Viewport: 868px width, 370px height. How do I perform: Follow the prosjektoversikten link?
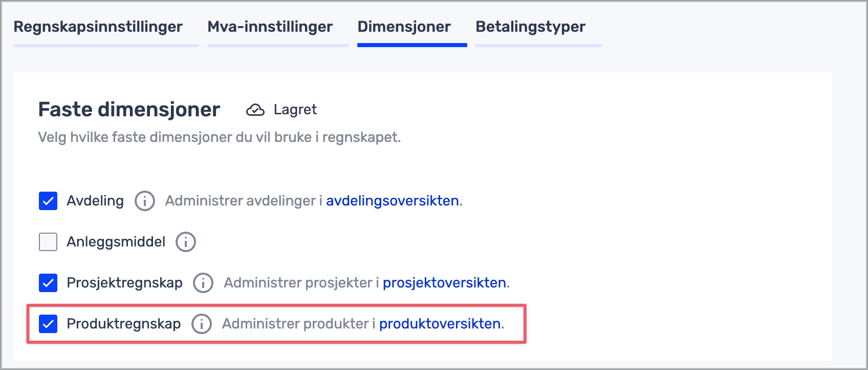point(444,283)
